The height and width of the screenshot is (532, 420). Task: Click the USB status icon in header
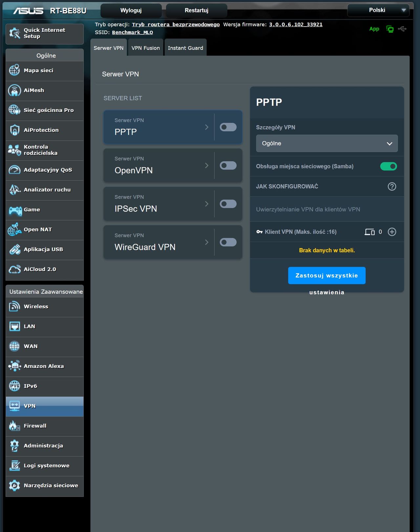pyautogui.click(x=402, y=29)
